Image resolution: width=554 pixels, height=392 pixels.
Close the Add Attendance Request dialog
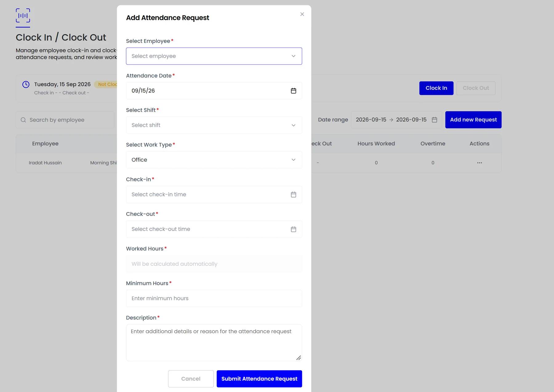(302, 14)
